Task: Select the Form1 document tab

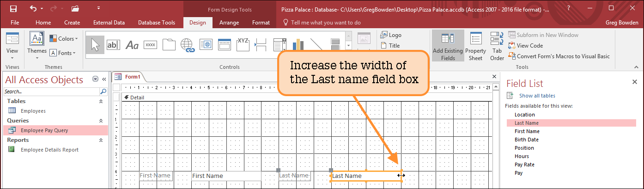Action: pyautogui.click(x=128, y=77)
